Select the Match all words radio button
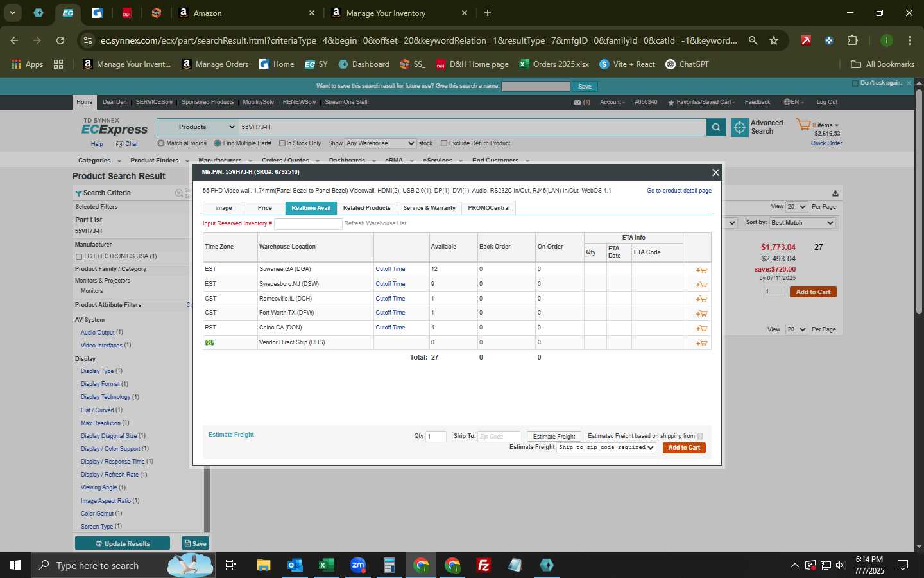 [161, 143]
